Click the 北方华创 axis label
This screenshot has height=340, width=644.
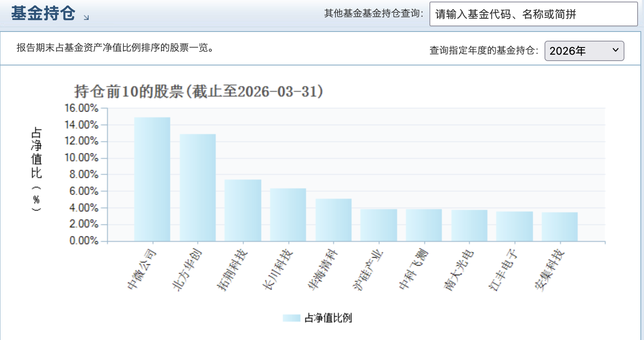[187, 269]
